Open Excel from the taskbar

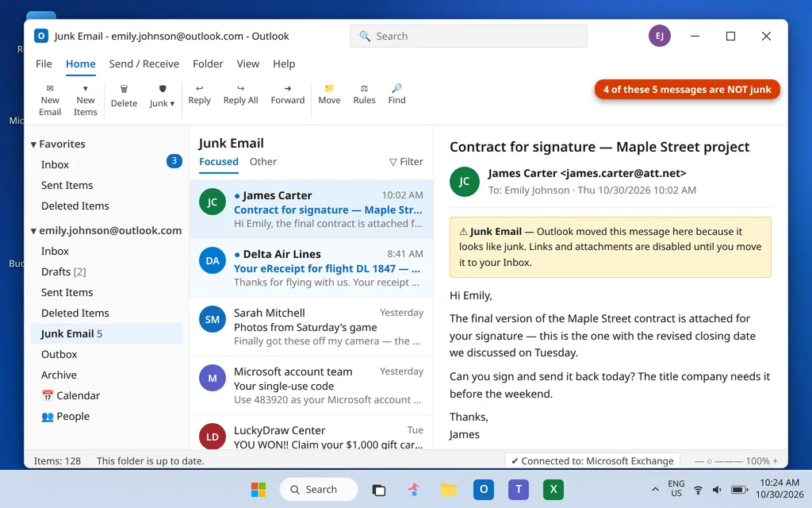(x=553, y=489)
